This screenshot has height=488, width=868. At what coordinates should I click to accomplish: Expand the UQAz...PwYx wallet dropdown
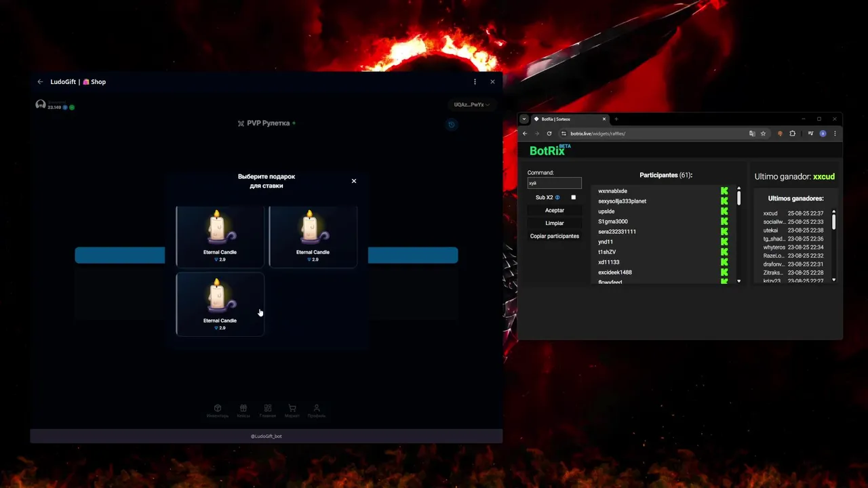pos(471,105)
